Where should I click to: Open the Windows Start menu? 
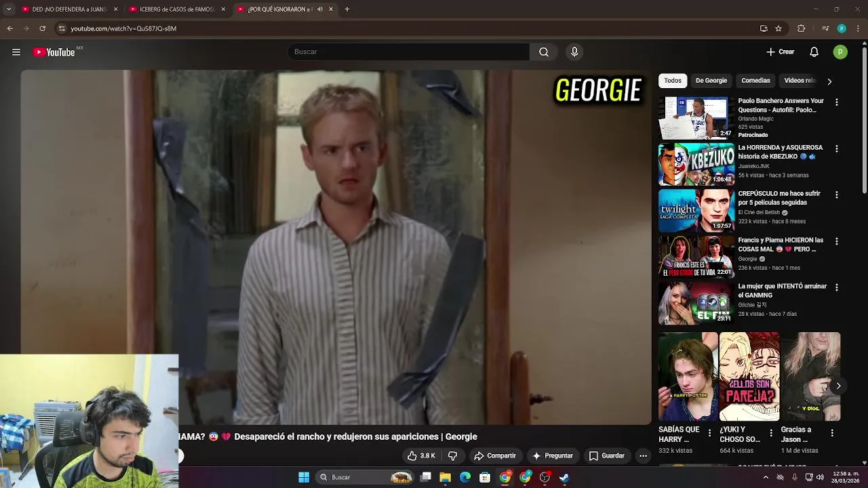pos(304,477)
